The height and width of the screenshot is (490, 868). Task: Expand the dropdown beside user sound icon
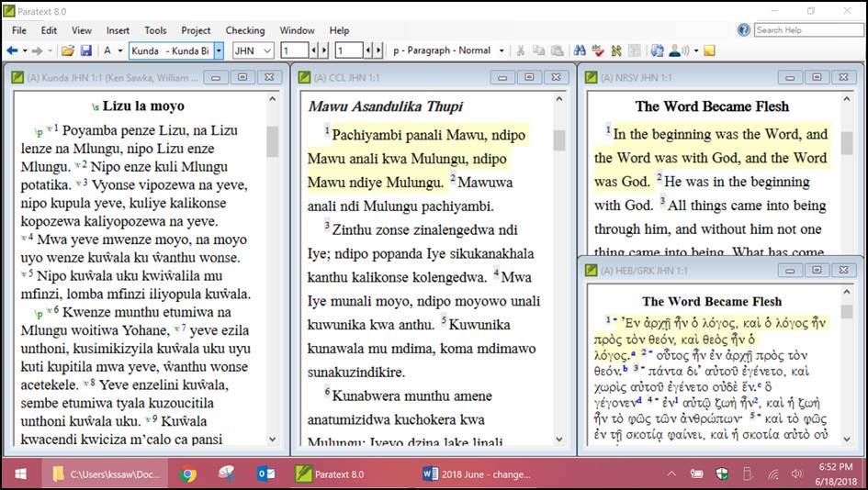[696, 50]
